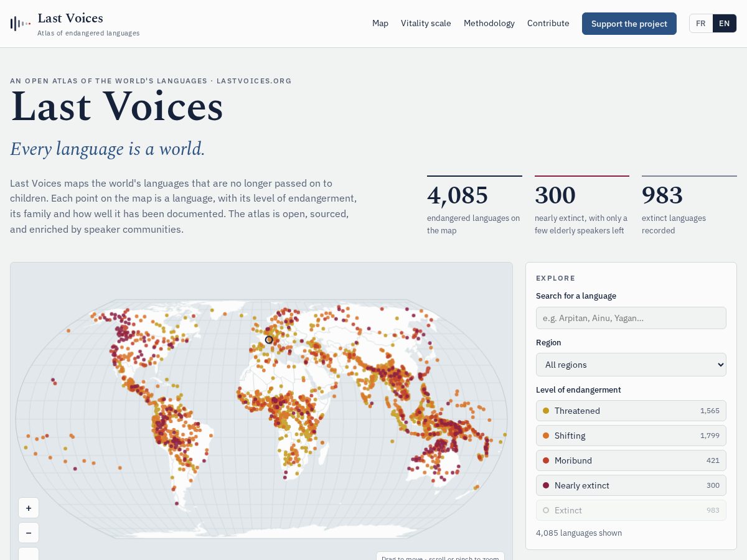Click the 983 extinct languages statistic
747x560 pixels.
click(x=689, y=207)
